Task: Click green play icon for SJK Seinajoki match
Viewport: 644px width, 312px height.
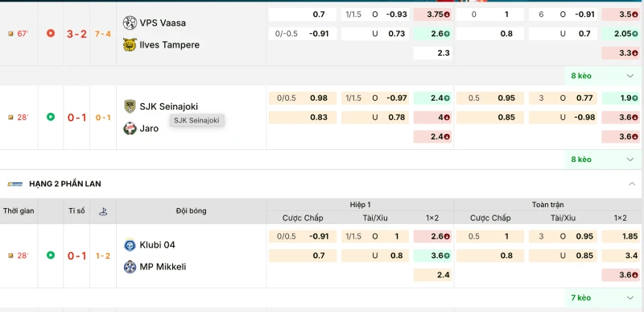Action: (51, 117)
